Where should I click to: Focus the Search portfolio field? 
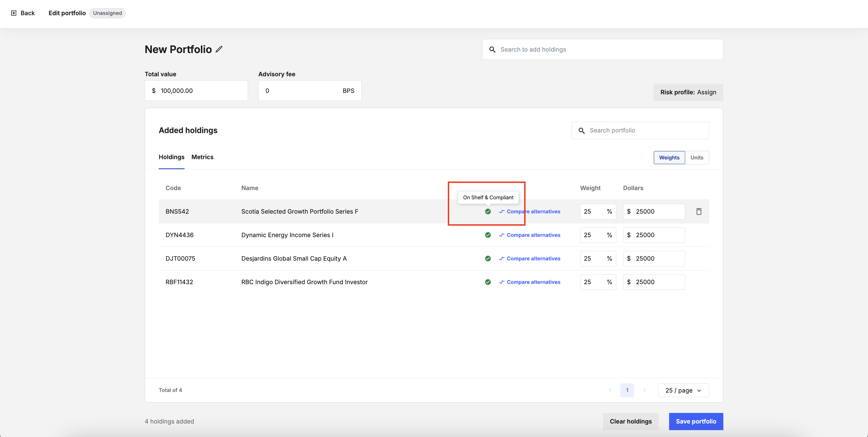640,131
